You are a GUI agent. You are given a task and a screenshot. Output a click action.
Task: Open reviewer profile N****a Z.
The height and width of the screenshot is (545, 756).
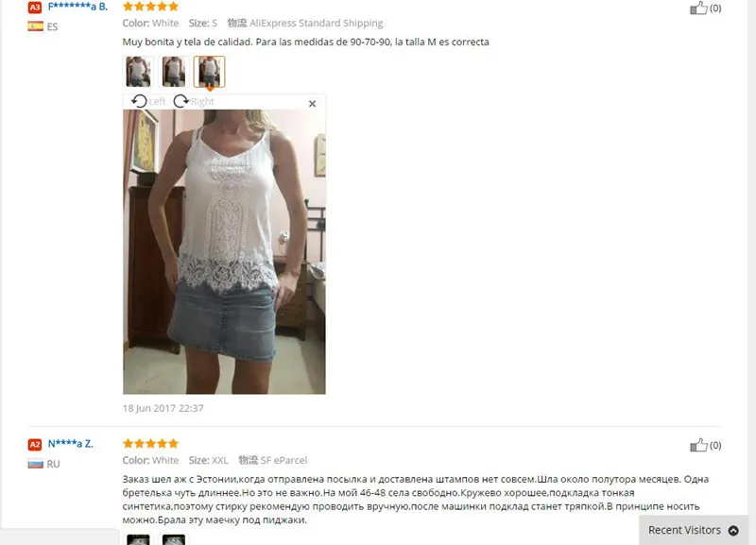70,444
